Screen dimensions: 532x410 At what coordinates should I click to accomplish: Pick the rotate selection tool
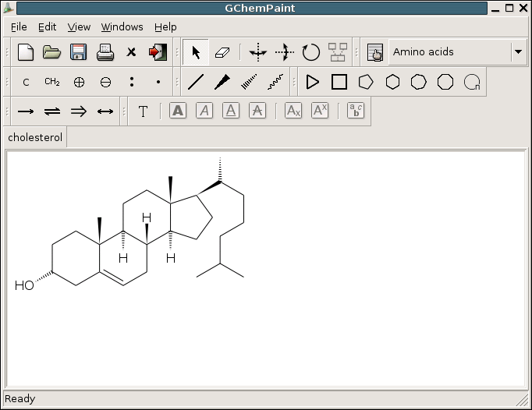tap(310, 52)
